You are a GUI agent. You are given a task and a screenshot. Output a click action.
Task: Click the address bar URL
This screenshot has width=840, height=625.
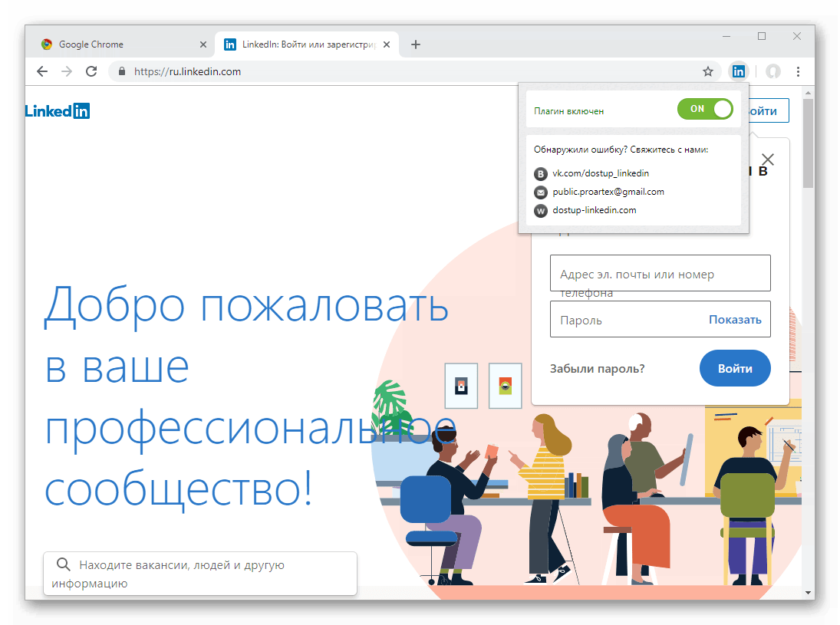187,71
